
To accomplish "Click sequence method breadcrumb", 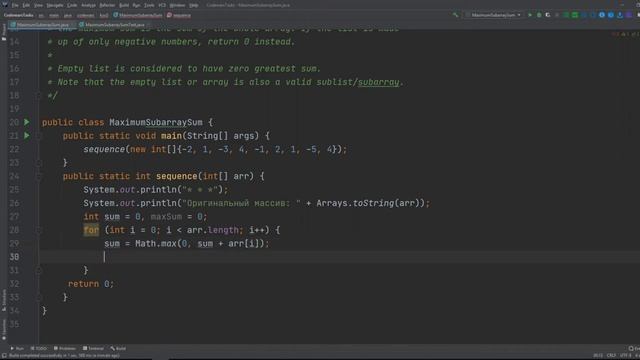I will coord(179,15).
